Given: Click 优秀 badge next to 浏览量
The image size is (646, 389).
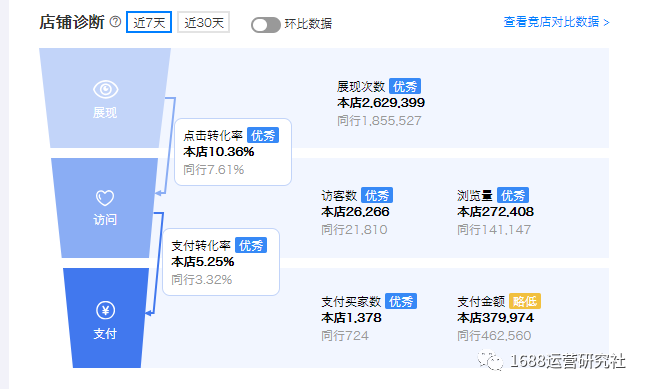Looking at the screenshot, I should [513, 195].
